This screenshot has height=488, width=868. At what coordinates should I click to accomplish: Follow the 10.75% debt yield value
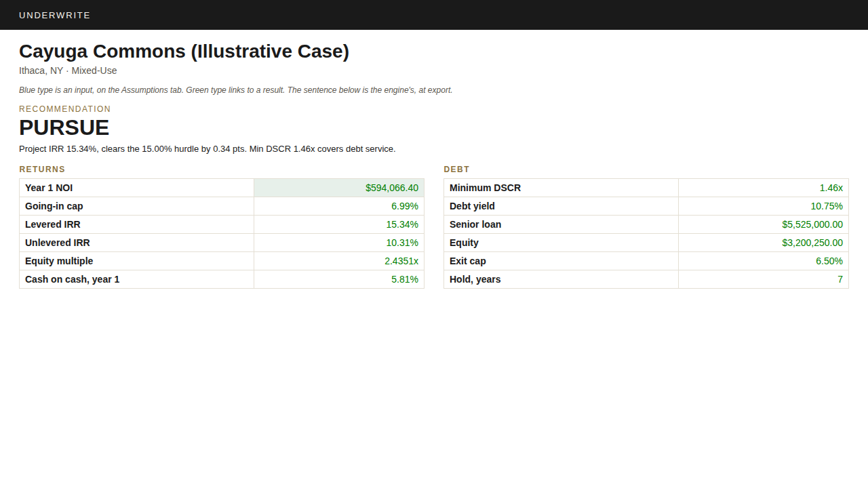(827, 206)
